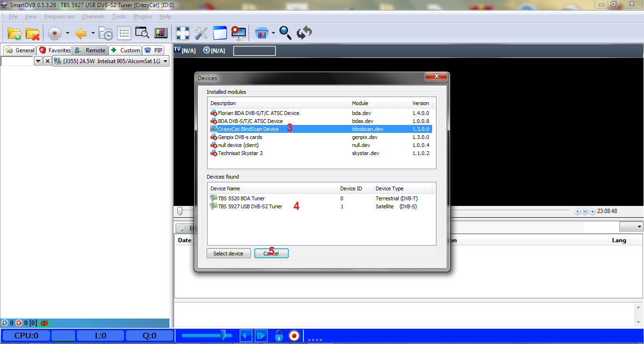This screenshot has width=644, height=344.
Task: Open the Tools menu
Action: click(x=119, y=16)
